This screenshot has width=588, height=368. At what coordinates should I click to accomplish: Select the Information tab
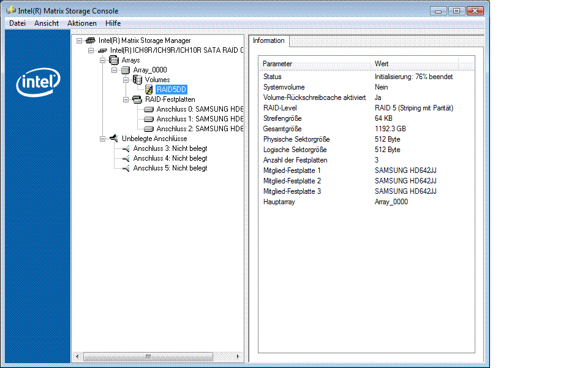(268, 40)
